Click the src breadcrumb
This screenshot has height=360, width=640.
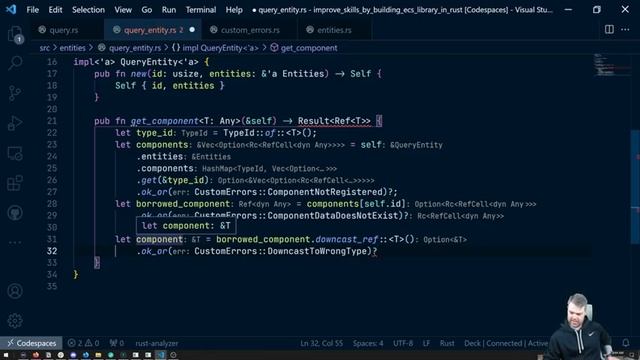(x=44, y=48)
